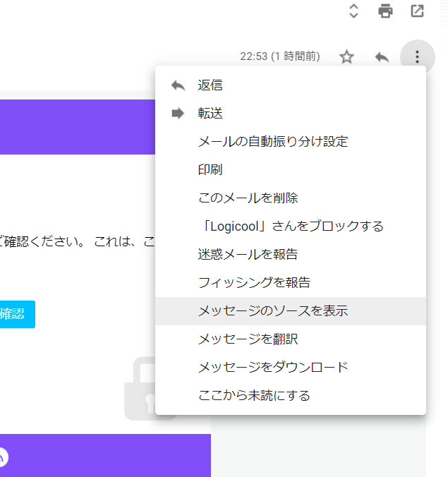Image resolution: width=448 pixels, height=477 pixels.
Task: Select メッセージのソースを表示
Action: coord(291,311)
